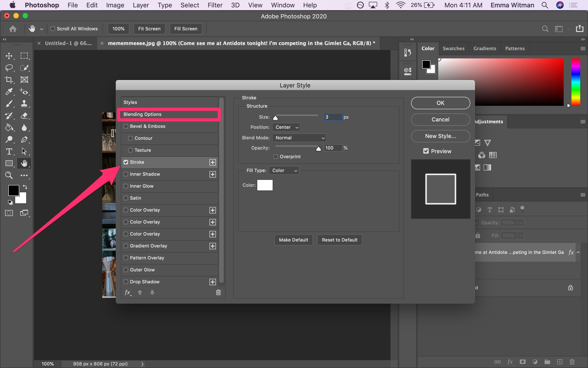Click the Make Default button
Viewport: 588px width, 368px height.
[x=294, y=240]
